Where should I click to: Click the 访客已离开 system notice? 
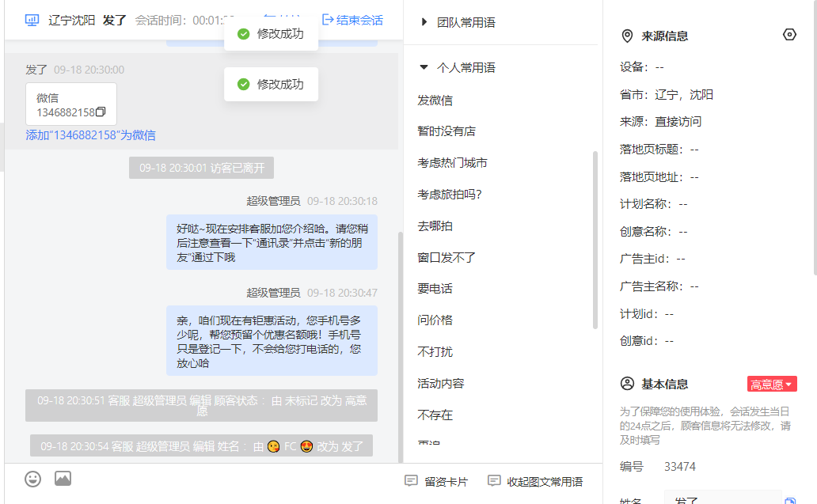tap(202, 168)
